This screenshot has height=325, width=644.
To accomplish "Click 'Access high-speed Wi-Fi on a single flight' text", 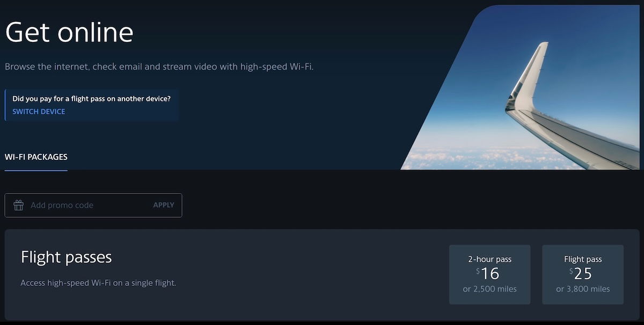I will [98, 283].
